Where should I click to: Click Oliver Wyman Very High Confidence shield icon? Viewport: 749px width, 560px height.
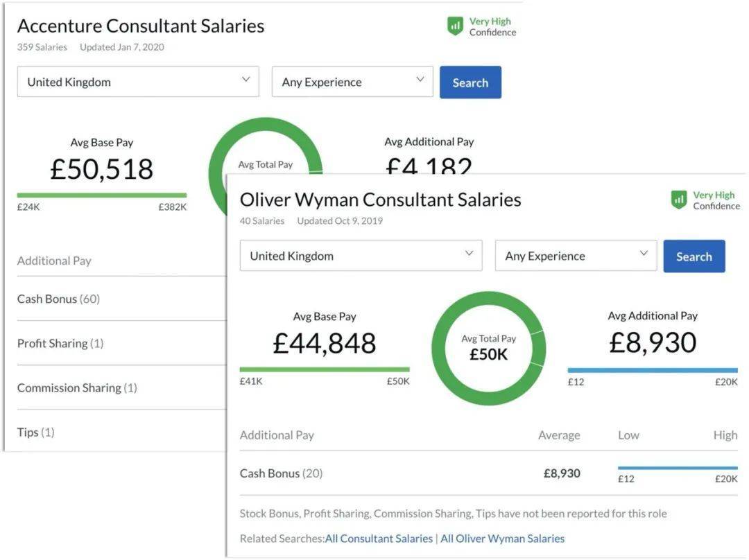(679, 200)
